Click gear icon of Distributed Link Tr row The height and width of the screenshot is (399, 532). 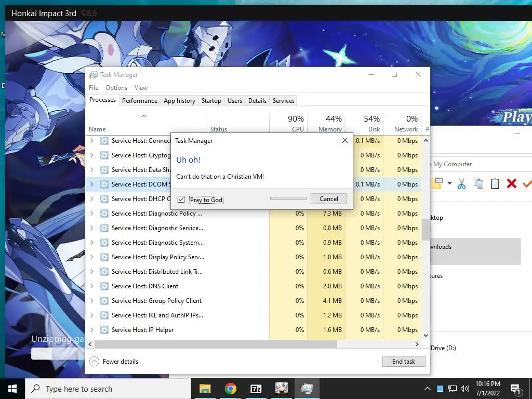pos(104,272)
